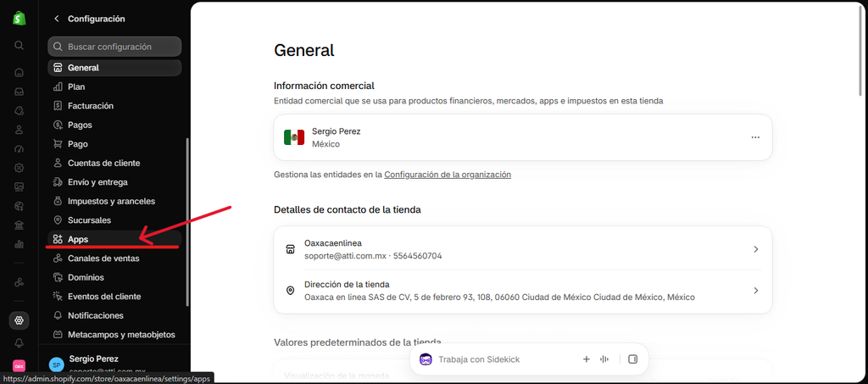Click into Buscar configuración search field

pyautogui.click(x=114, y=47)
